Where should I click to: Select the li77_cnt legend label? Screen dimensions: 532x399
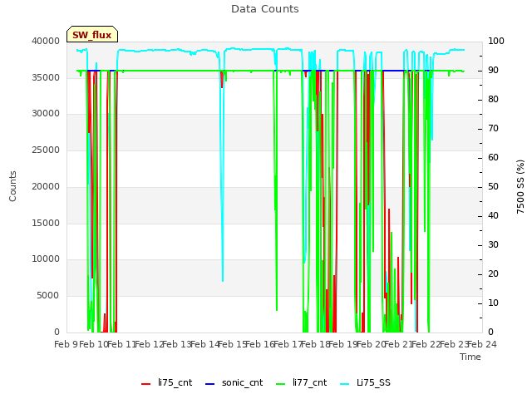[310, 382]
